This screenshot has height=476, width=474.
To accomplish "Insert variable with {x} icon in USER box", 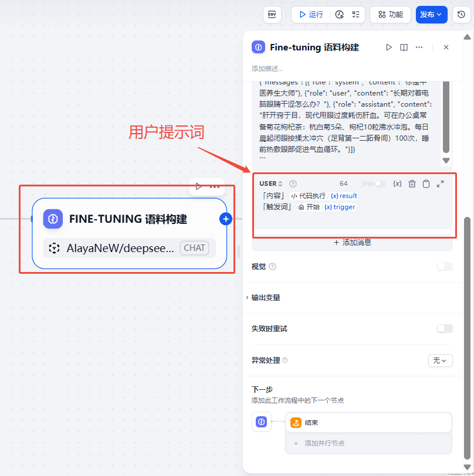I will click(397, 183).
